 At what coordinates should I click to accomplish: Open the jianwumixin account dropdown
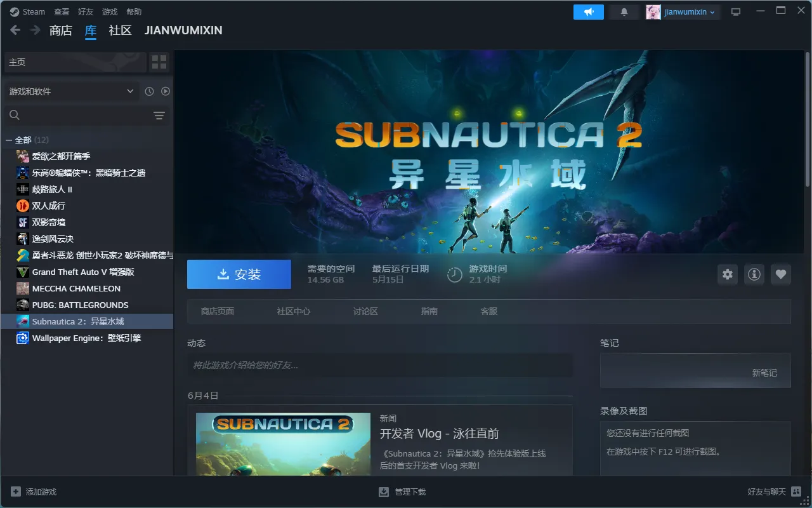tap(683, 12)
